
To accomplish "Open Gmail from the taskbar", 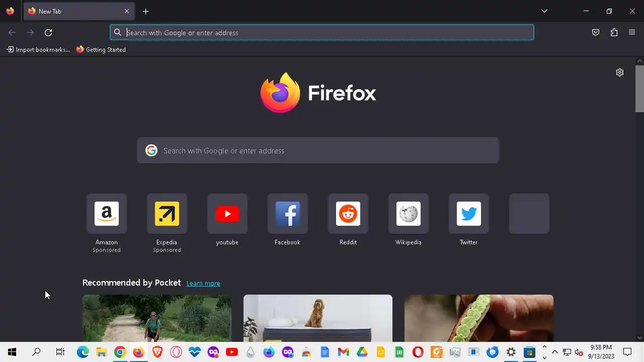I will [344, 352].
